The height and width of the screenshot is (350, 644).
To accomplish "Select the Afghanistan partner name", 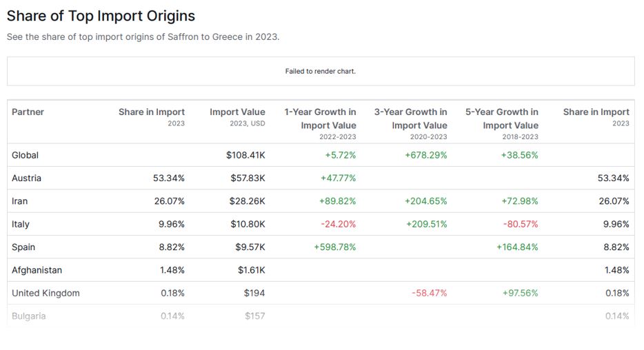I will click(37, 270).
